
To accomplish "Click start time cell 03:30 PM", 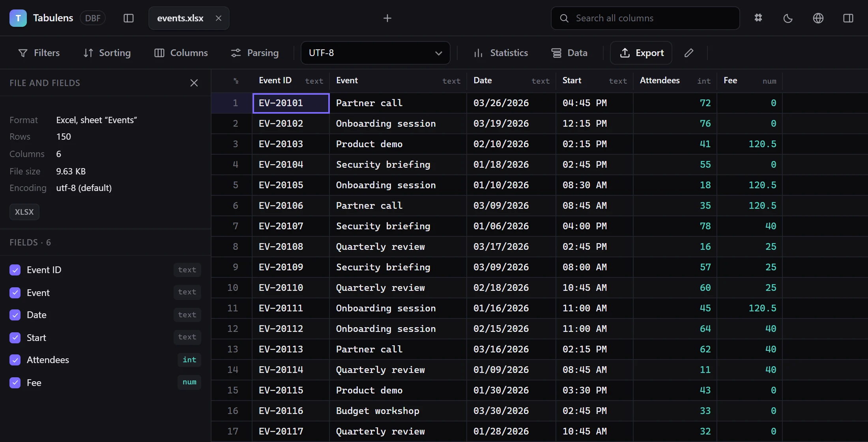I will pyautogui.click(x=595, y=390).
